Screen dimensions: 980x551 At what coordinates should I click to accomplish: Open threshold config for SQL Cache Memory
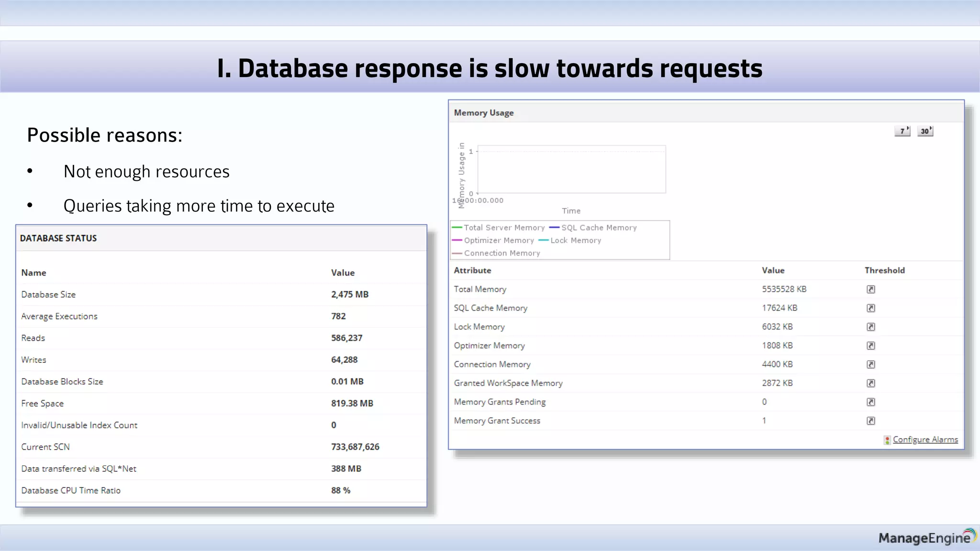coord(871,308)
